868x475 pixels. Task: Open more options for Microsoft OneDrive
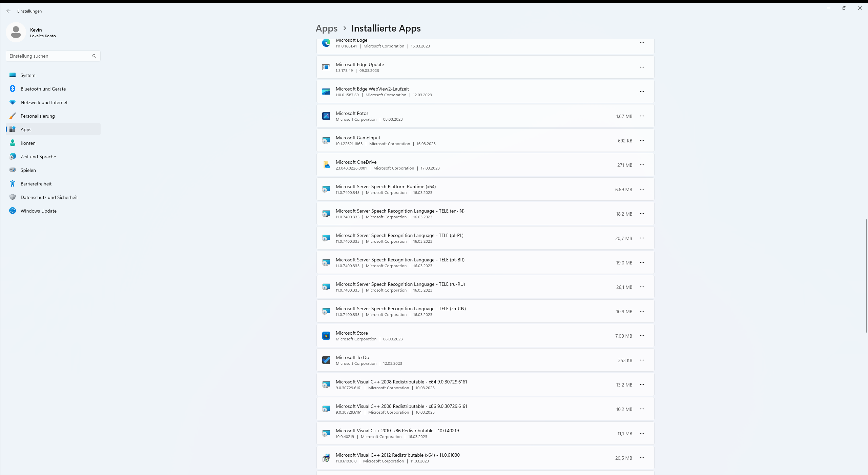click(x=642, y=165)
